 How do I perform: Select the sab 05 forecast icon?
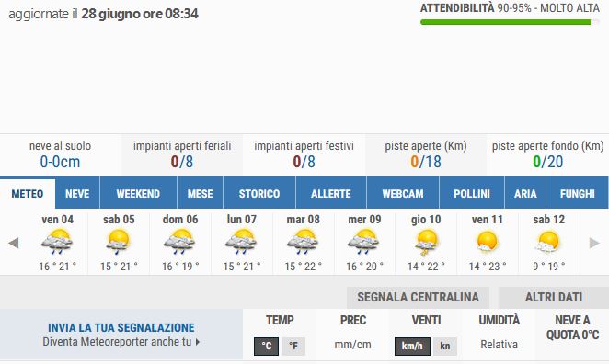pos(119,242)
